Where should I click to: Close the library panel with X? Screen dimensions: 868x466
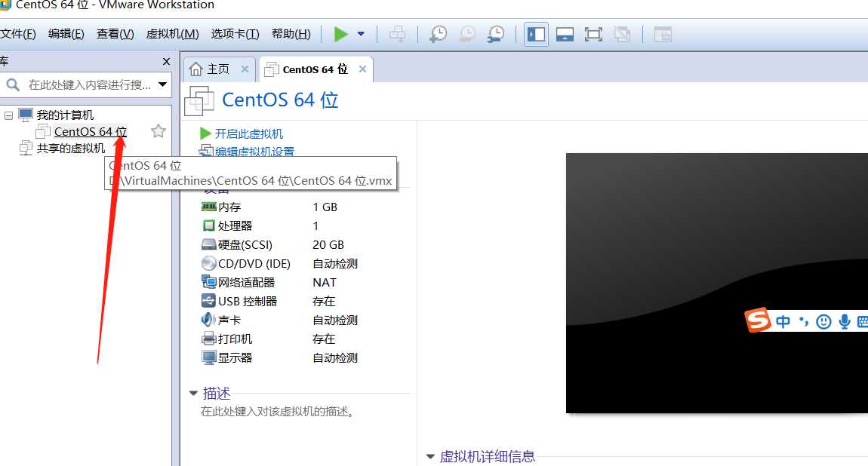click(x=166, y=61)
